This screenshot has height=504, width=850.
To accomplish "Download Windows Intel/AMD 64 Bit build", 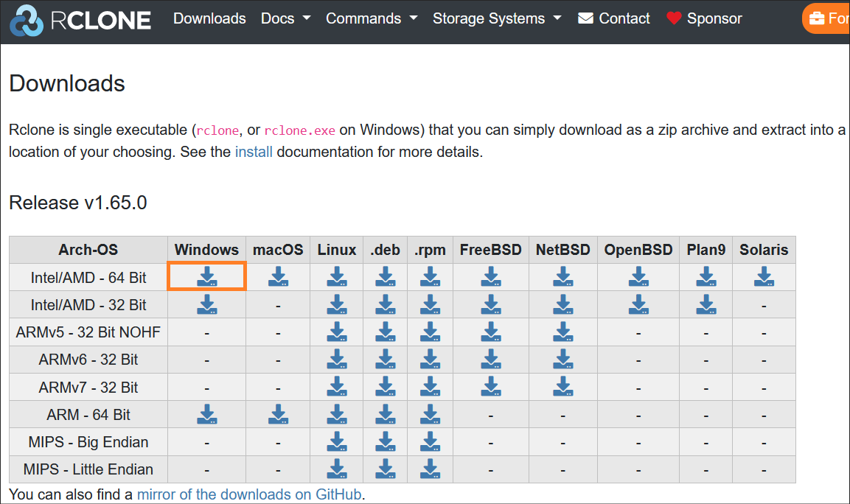I will click(x=206, y=276).
